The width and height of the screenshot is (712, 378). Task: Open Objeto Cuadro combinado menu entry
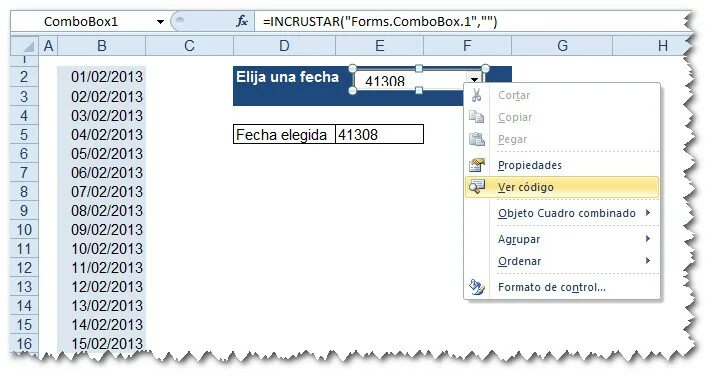point(562,213)
